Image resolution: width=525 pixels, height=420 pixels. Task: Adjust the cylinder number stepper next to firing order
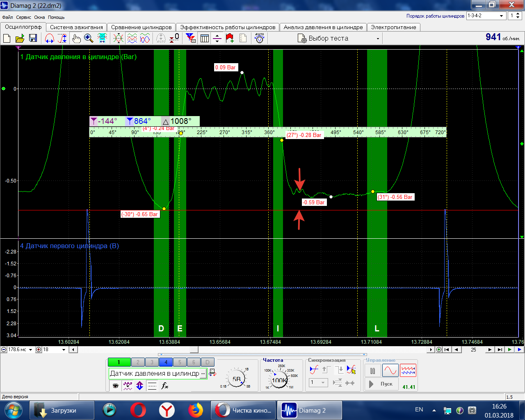(518, 16)
